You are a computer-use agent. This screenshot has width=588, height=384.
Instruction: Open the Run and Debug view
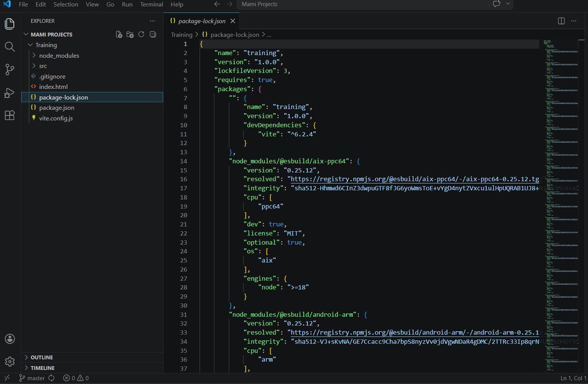point(10,93)
